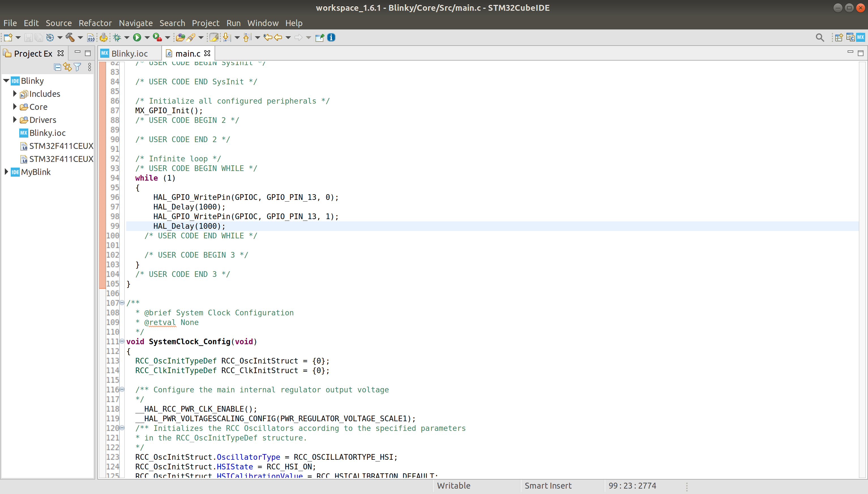Viewport: 868px width, 494px height.
Task: Click the Open Perspective icon
Action: [x=839, y=37]
